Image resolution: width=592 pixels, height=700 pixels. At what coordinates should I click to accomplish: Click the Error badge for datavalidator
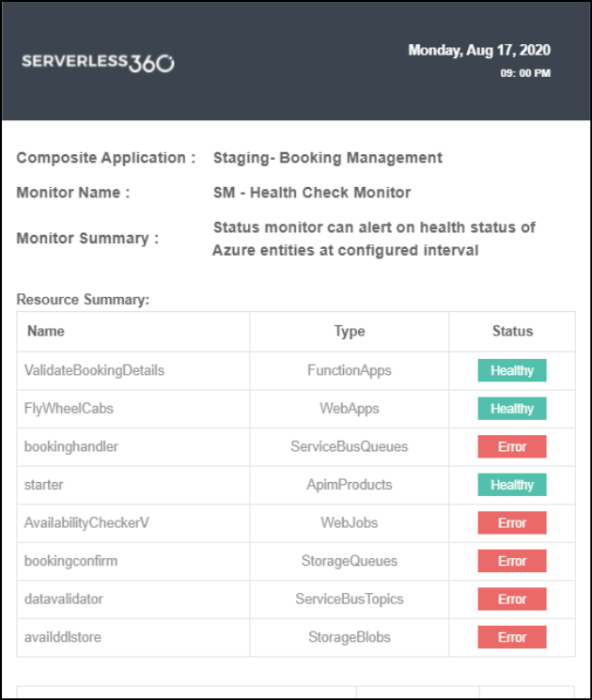(x=512, y=599)
